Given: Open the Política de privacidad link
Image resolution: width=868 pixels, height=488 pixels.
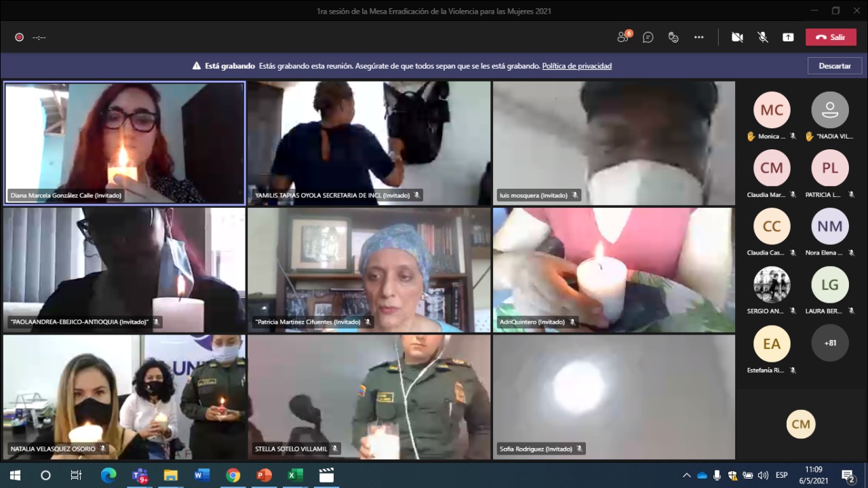Looking at the screenshot, I should tap(576, 66).
